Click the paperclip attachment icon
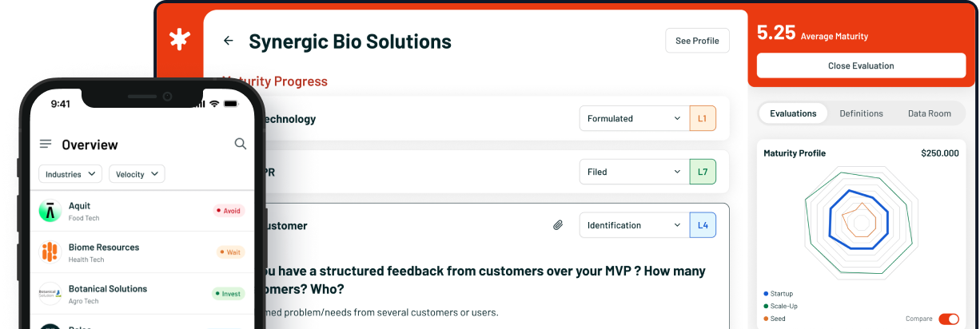 [558, 225]
